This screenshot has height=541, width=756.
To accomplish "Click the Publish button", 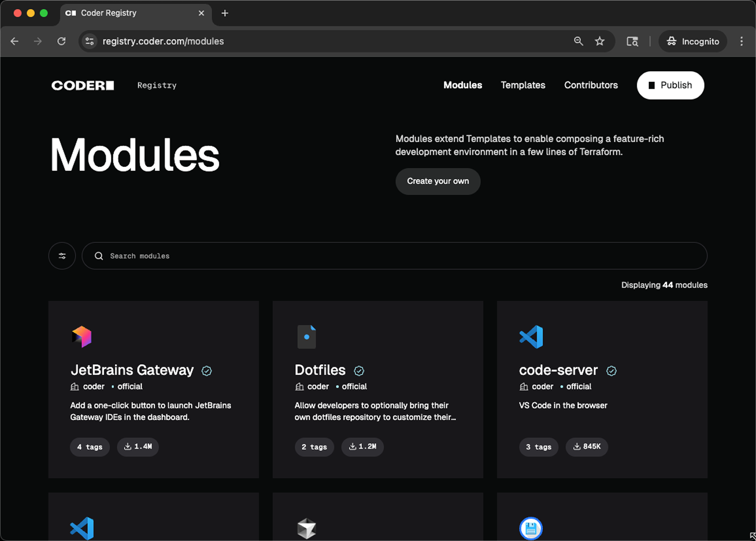I will point(670,85).
